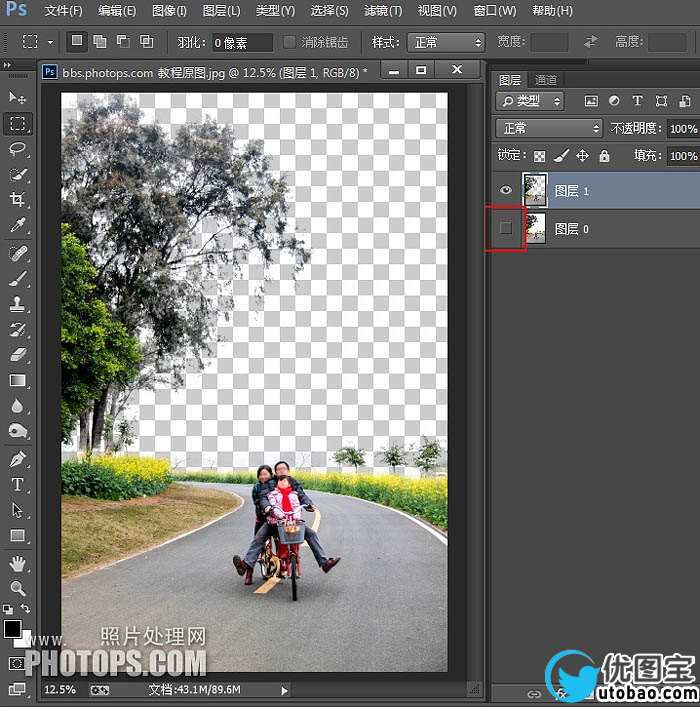Select the History Brush tool
The image size is (700, 707).
point(17,329)
